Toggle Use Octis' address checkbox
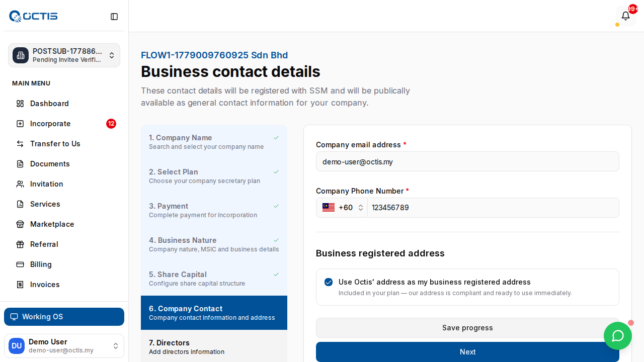The image size is (644, 362). [329, 282]
